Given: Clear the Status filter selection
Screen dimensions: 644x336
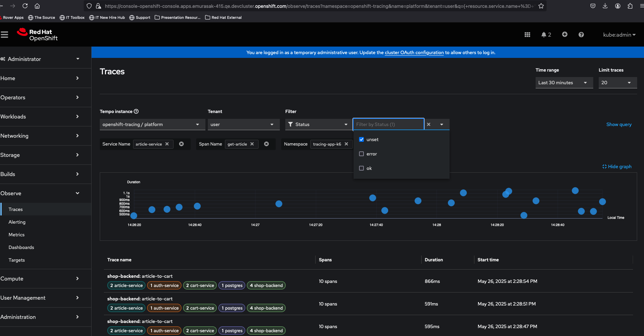Looking at the screenshot, I should pyautogui.click(x=429, y=124).
